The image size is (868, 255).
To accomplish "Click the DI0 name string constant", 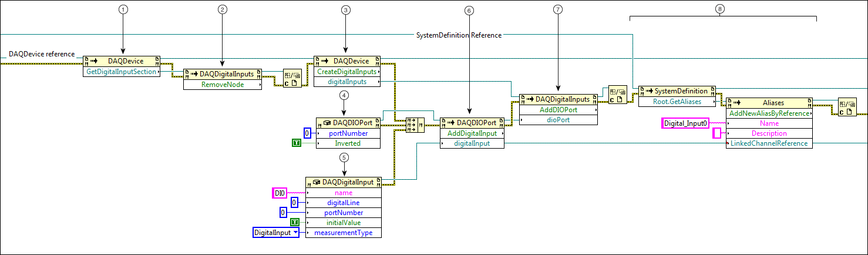I will click(x=279, y=193).
